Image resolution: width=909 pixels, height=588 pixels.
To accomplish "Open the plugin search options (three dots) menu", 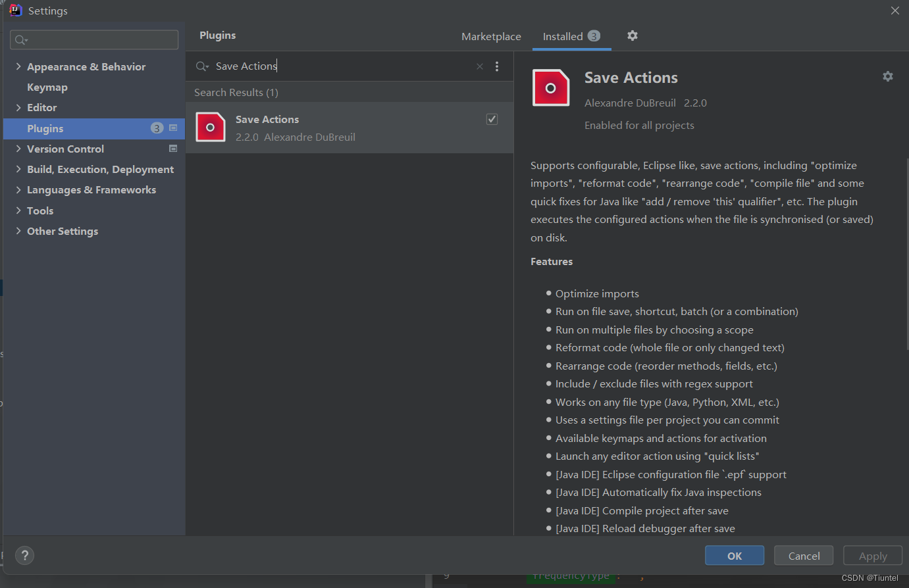I will tap(497, 66).
